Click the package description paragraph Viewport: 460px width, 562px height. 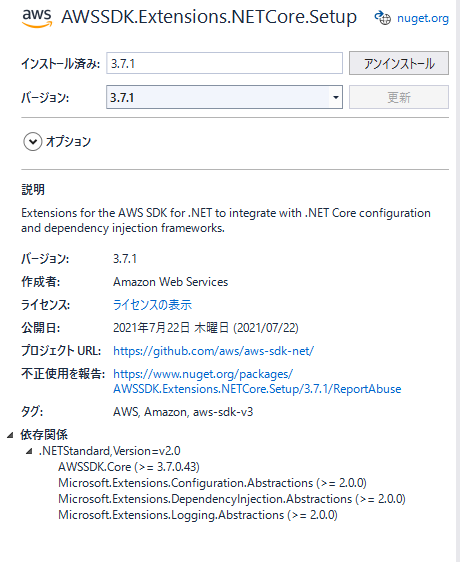(226, 220)
